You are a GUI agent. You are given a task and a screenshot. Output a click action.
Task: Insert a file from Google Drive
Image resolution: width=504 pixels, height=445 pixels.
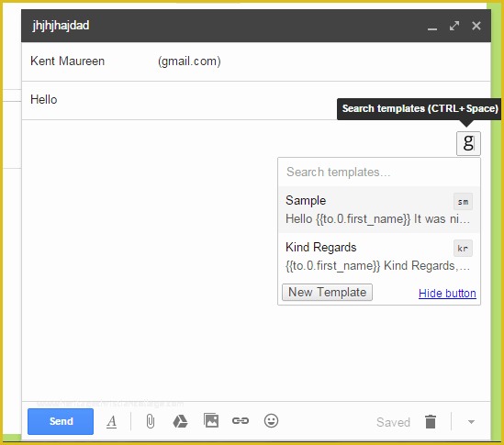click(180, 421)
